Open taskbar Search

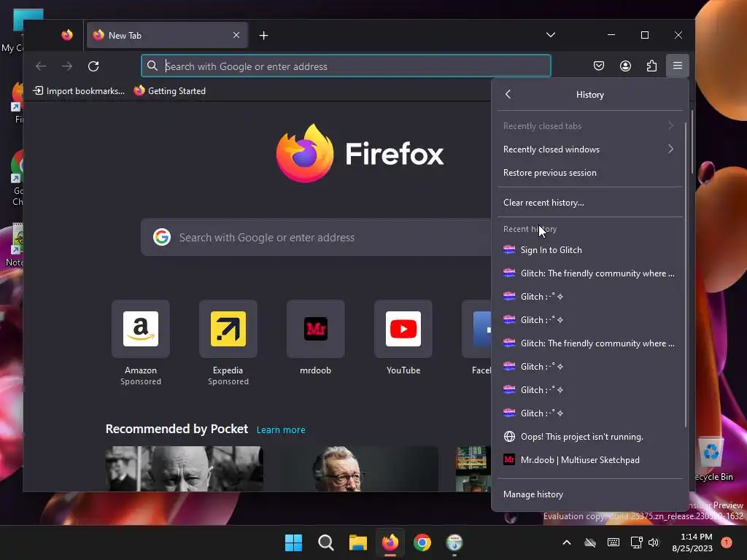point(326,542)
